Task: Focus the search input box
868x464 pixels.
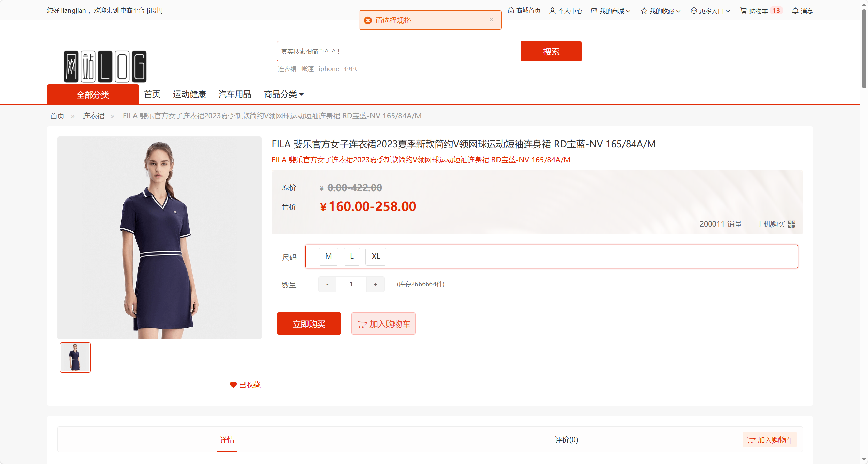Action: (399, 51)
